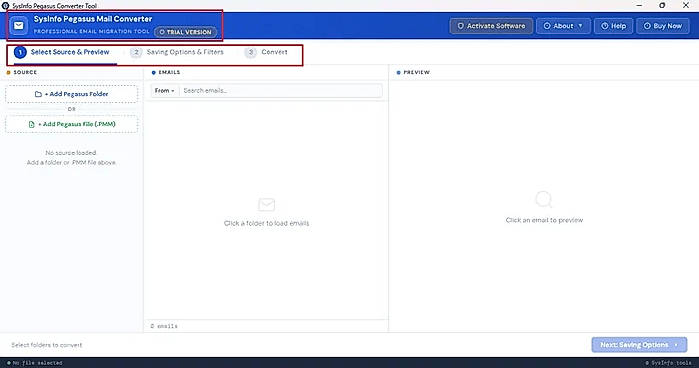Click step number 1 circle icon

(20, 52)
